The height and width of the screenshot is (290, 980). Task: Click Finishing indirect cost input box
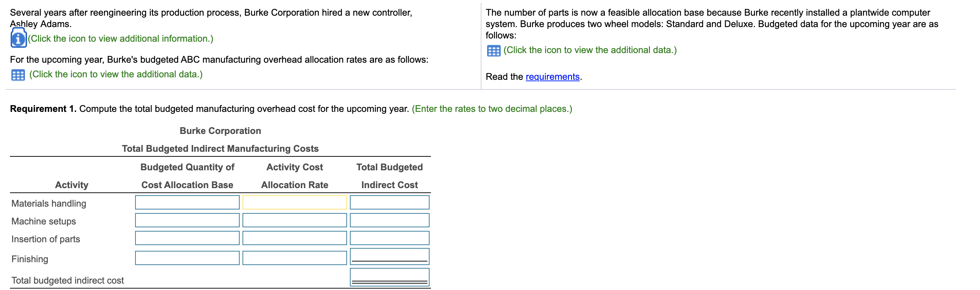(389, 256)
